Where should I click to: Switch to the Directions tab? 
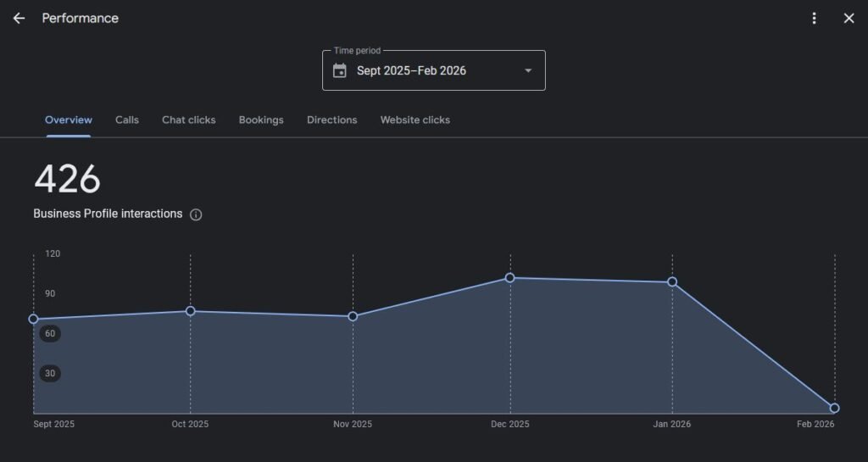click(x=332, y=120)
